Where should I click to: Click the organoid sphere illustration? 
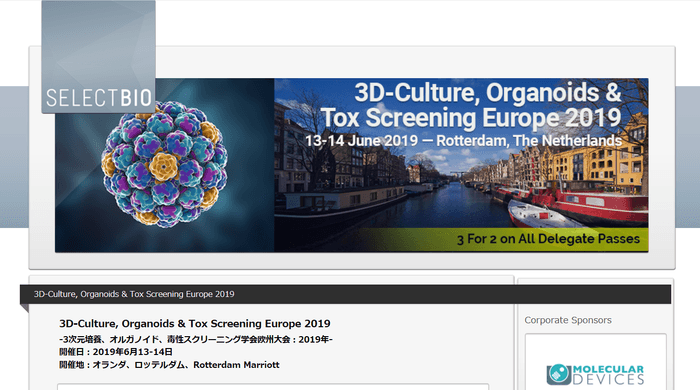click(164, 165)
